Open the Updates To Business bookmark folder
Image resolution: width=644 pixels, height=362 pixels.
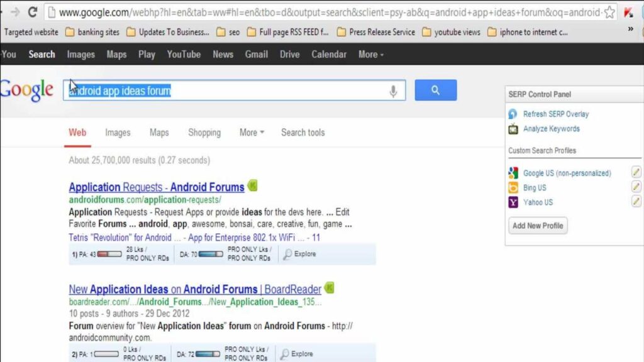click(168, 32)
